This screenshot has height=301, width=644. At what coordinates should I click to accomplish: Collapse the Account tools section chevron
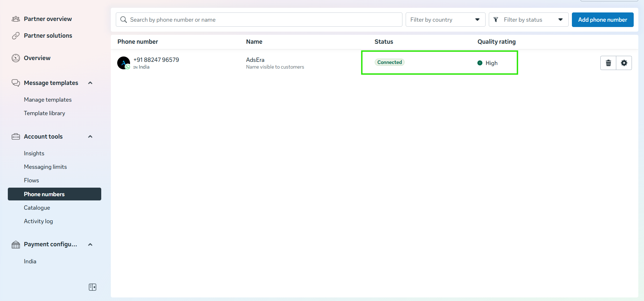[x=90, y=136]
